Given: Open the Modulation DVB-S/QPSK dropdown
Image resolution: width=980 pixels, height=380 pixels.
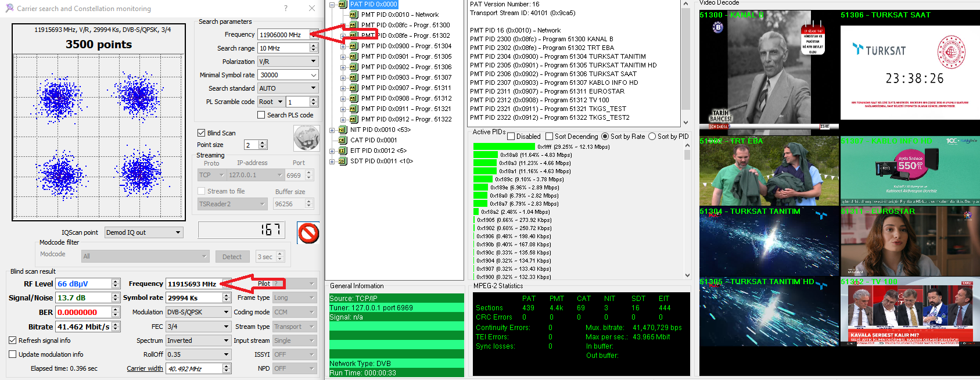Looking at the screenshot, I should click(199, 312).
